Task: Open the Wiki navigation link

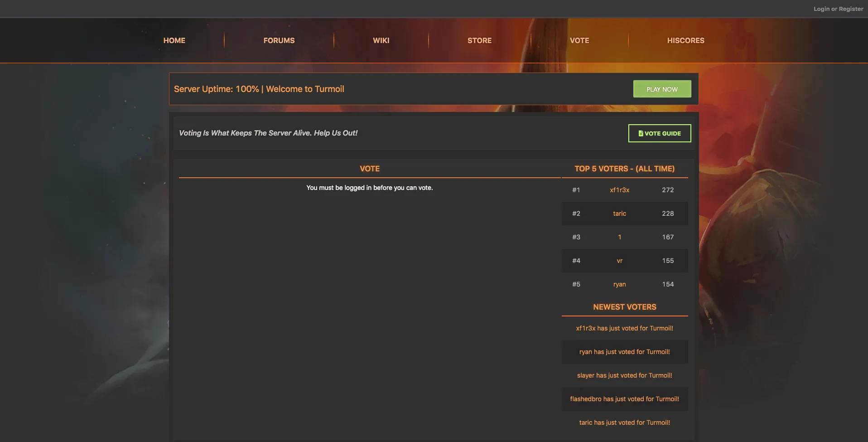Action: 381,40
